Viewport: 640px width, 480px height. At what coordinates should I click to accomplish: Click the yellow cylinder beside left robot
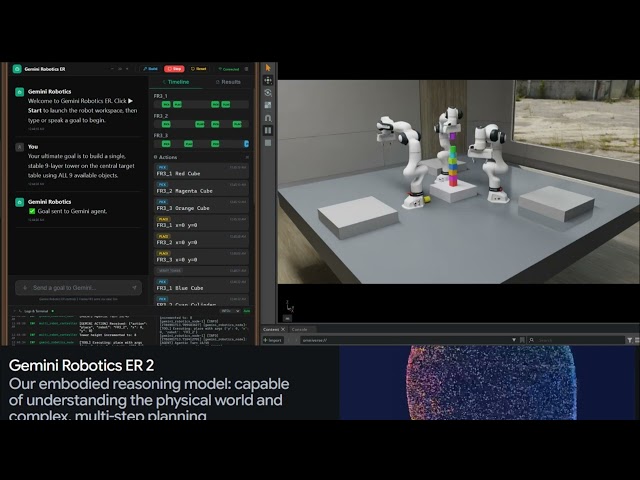[x=427, y=199]
